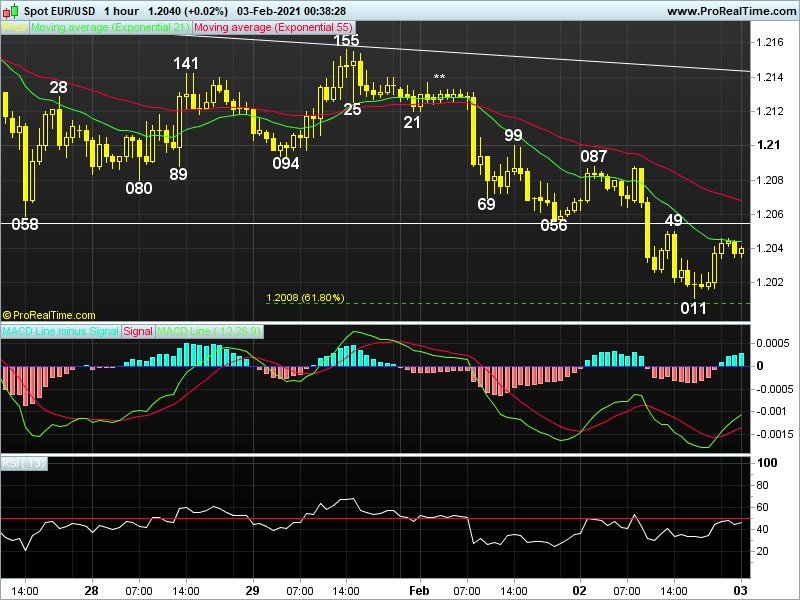The image size is (800, 600).
Task: Click the 1 hour timeframe text in header
Action: tap(121, 10)
